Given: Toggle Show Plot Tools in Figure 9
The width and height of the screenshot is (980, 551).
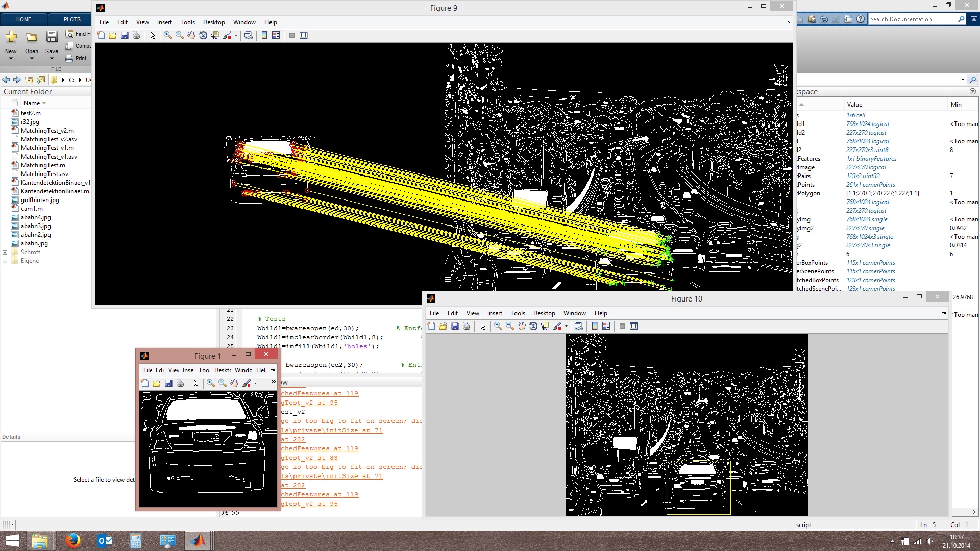Looking at the screenshot, I should click(x=304, y=35).
